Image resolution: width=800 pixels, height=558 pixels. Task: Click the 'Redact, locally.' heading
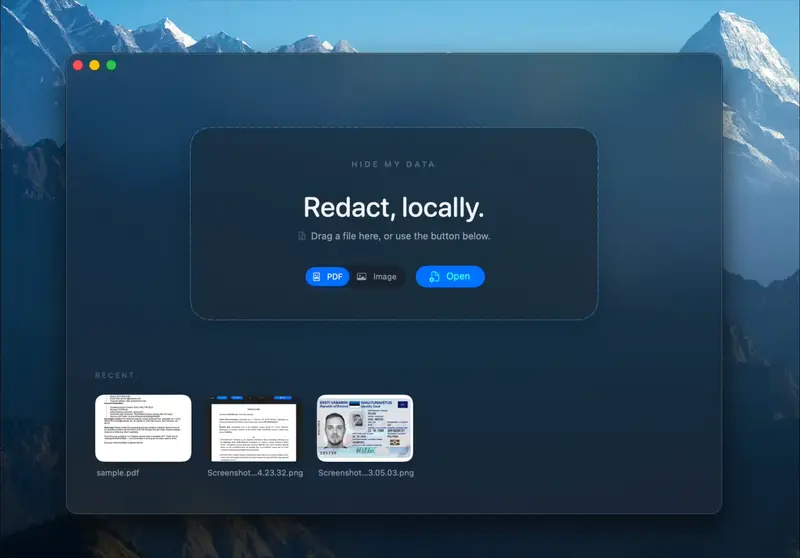[x=393, y=208]
